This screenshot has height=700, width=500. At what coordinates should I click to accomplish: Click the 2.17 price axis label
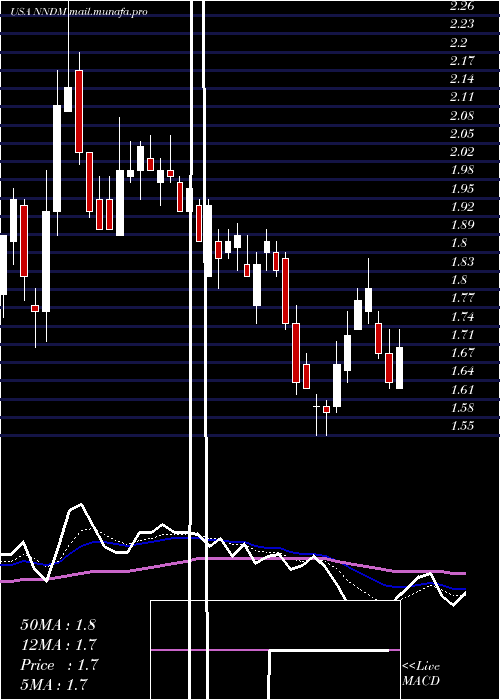[x=462, y=61]
